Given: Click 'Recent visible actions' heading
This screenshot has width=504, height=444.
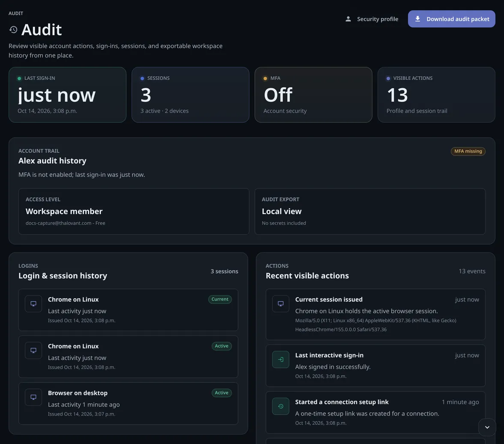Looking at the screenshot, I should coord(307,276).
